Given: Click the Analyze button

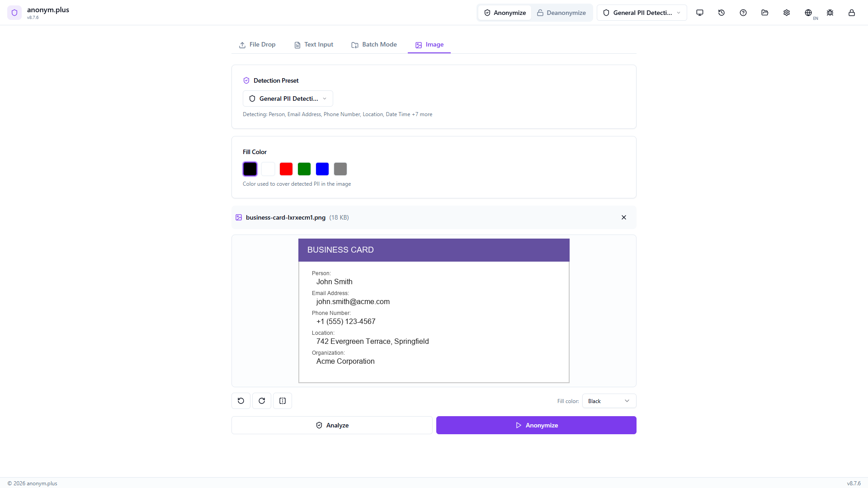Looking at the screenshot, I should coord(331,425).
